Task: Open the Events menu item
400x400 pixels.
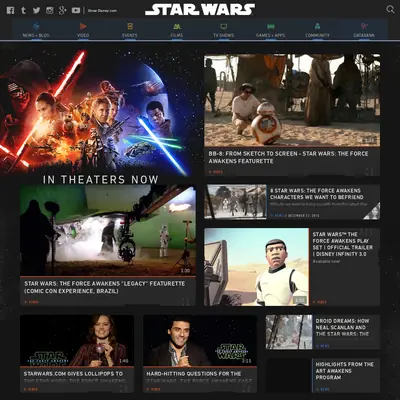Action: tap(130, 35)
